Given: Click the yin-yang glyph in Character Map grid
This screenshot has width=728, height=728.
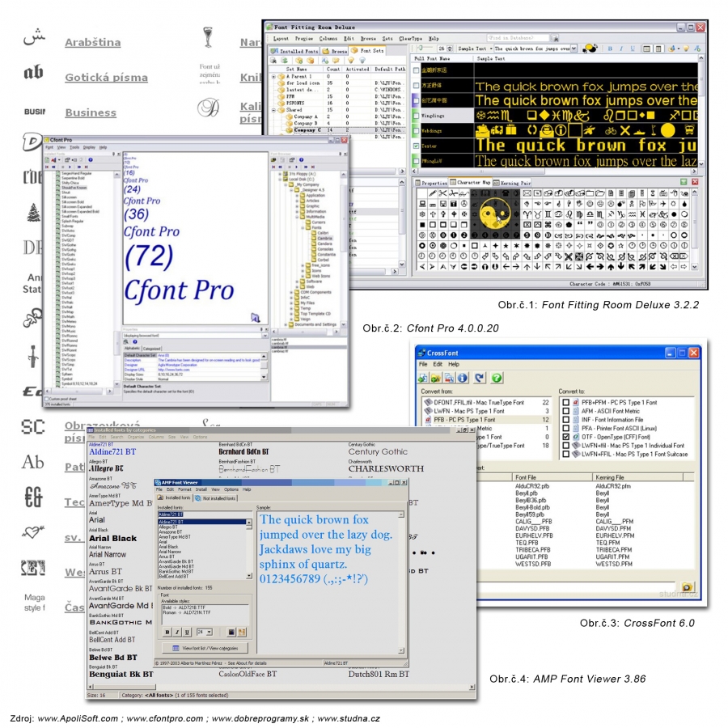Looking at the screenshot, I should coord(495,214).
